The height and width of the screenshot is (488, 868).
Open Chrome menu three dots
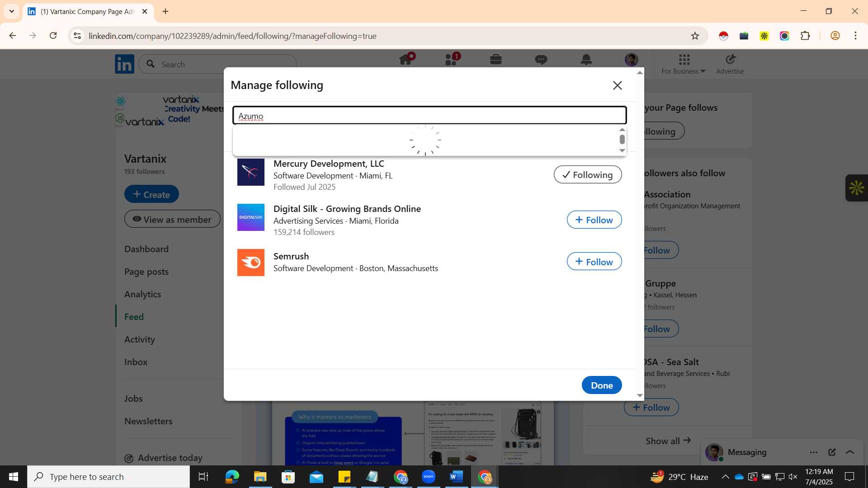click(x=855, y=36)
